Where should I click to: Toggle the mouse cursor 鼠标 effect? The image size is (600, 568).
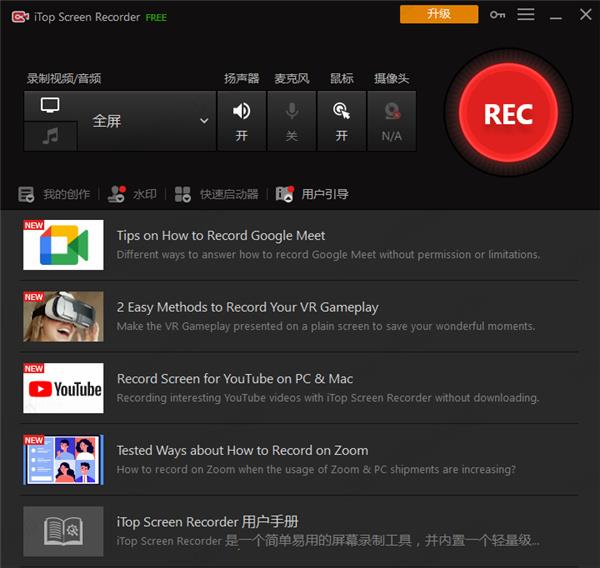(341, 121)
